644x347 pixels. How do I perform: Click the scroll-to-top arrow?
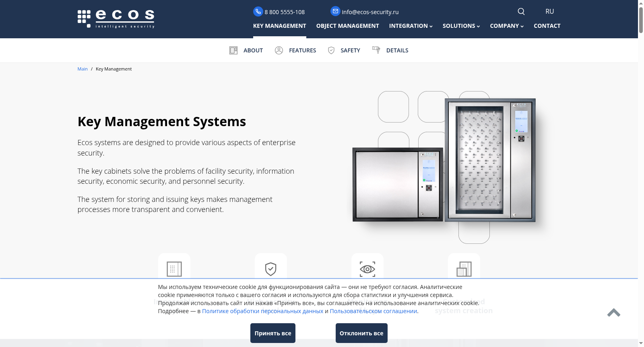pyautogui.click(x=614, y=313)
